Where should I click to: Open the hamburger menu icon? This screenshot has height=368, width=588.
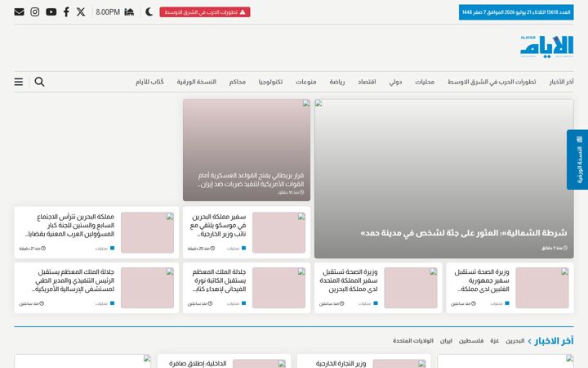pos(19,82)
